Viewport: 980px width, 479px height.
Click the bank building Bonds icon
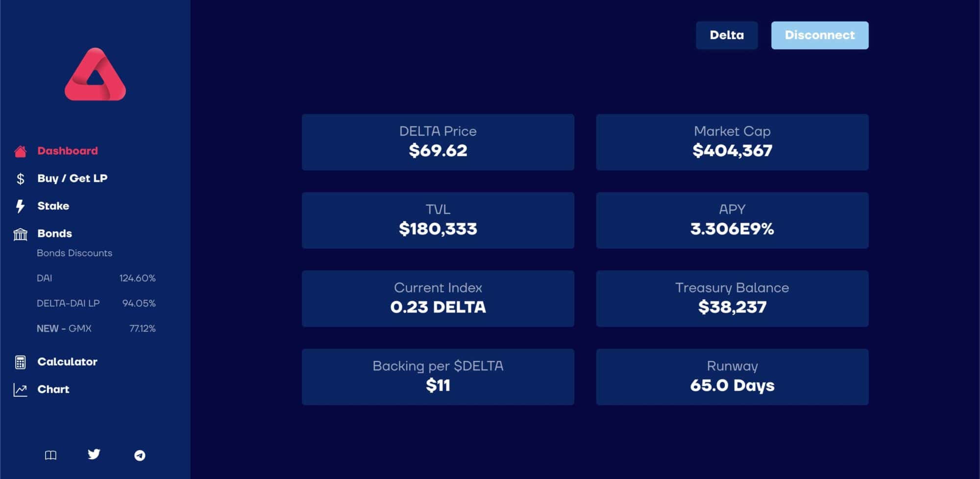tap(20, 234)
